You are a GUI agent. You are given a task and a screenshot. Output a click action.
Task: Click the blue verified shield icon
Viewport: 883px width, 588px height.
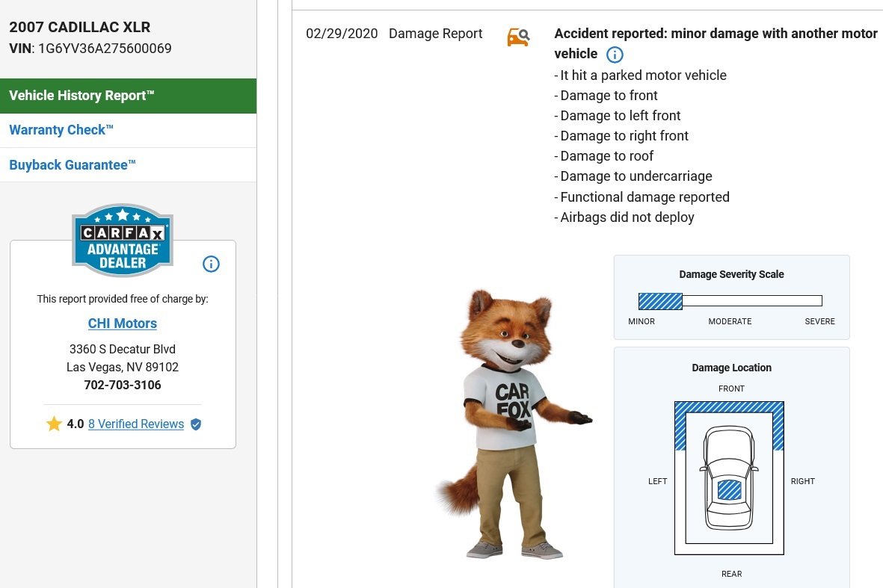196,424
